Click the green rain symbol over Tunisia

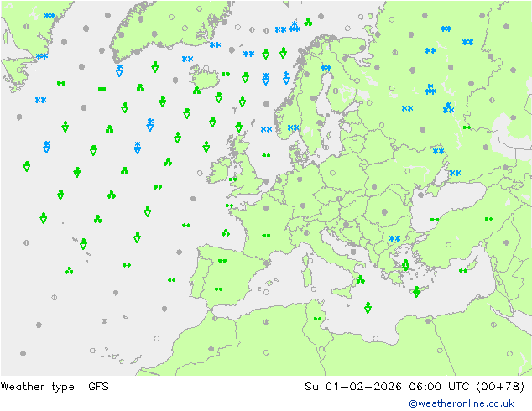[x=317, y=319]
